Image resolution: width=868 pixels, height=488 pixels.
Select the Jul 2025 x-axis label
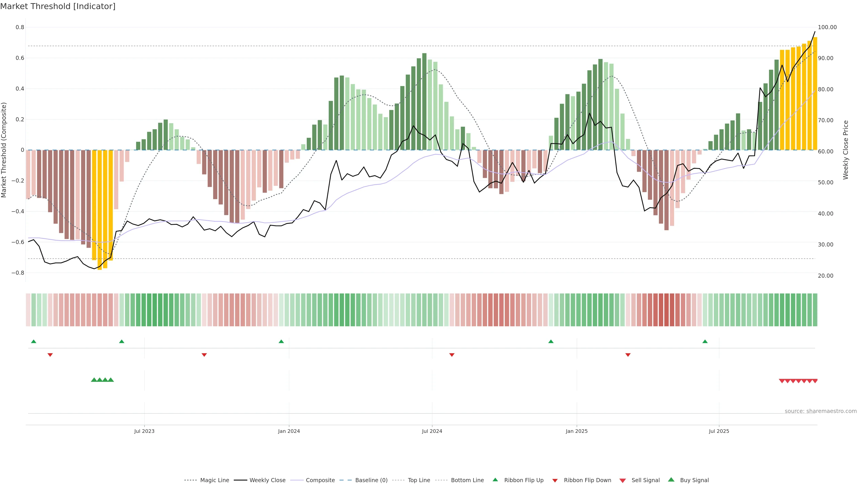coord(719,431)
